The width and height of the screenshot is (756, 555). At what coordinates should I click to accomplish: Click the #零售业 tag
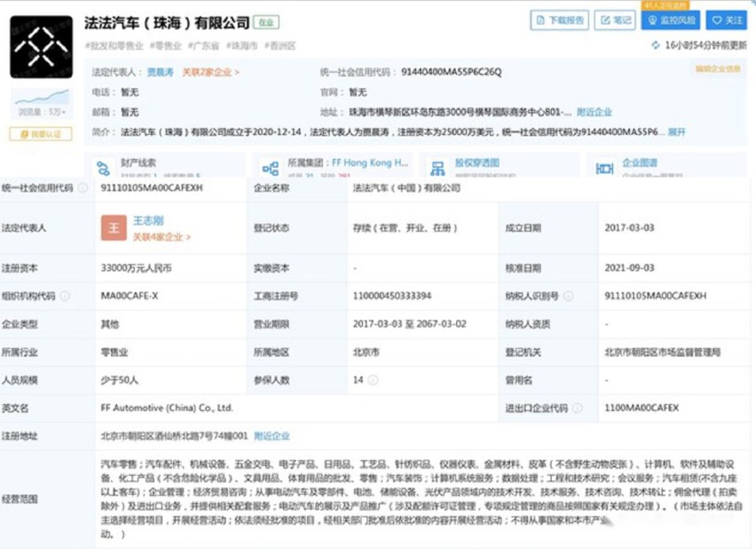pyautogui.click(x=166, y=46)
